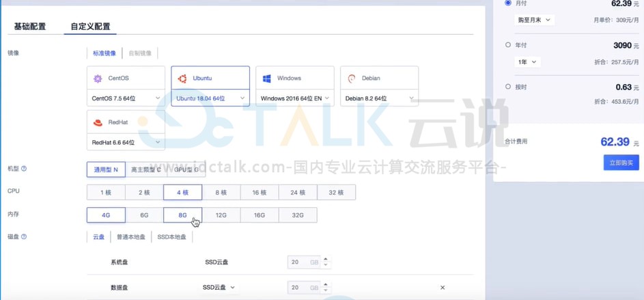Image resolution: width=644 pixels, height=300 pixels.
Task: Choose the Windows logo icon
Action: [x=267, y=79]
